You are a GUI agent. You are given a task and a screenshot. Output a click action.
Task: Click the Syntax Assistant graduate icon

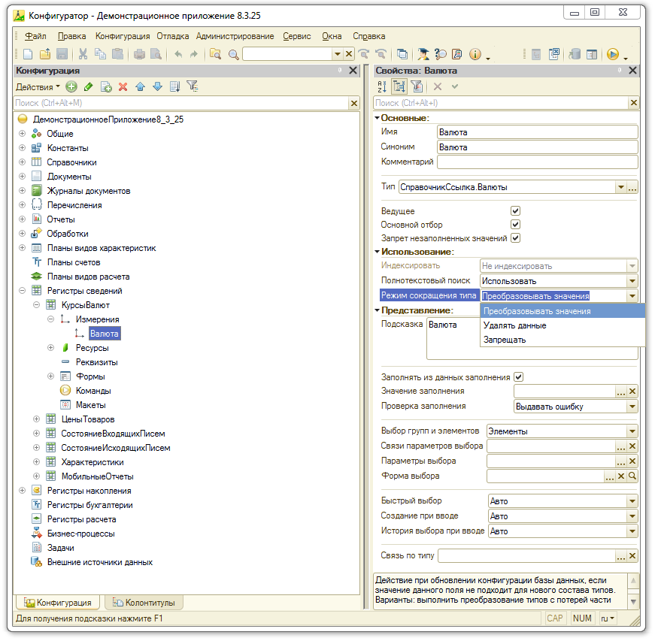424,54
